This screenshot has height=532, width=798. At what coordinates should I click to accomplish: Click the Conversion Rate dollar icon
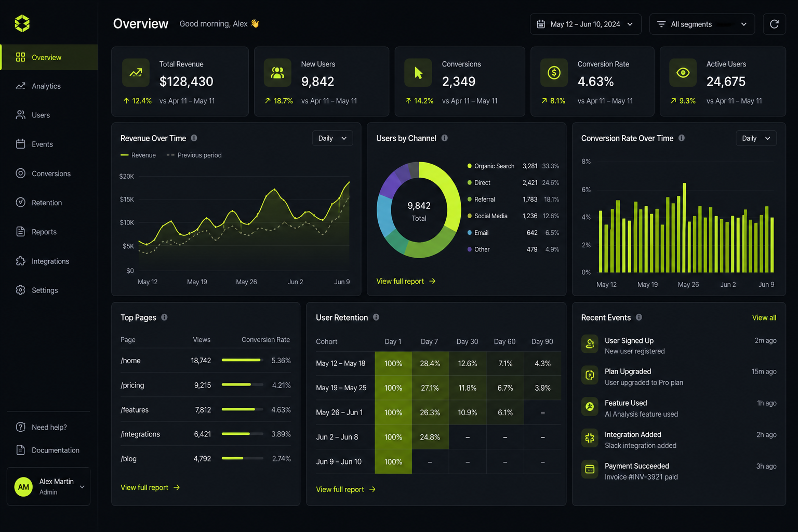pos(554,73)
